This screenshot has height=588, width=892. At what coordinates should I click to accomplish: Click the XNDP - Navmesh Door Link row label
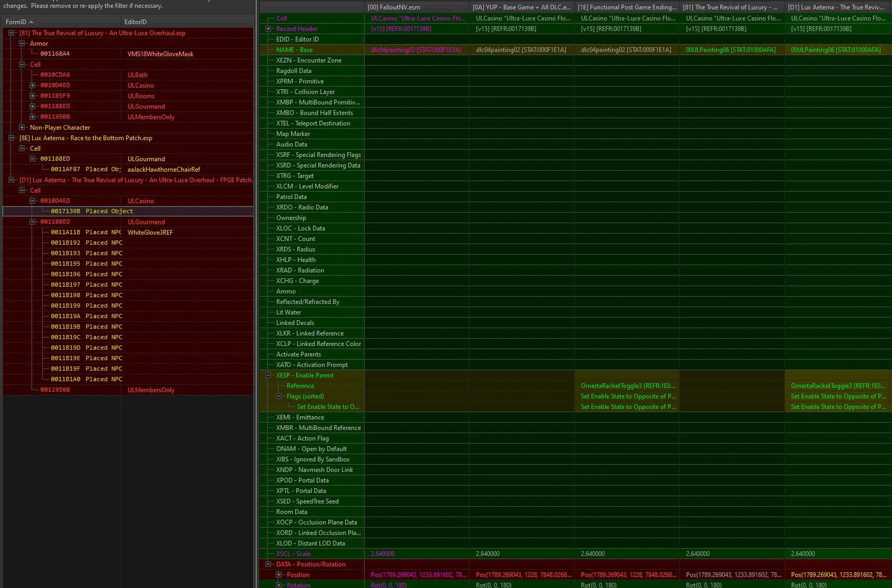coord(315,470)
